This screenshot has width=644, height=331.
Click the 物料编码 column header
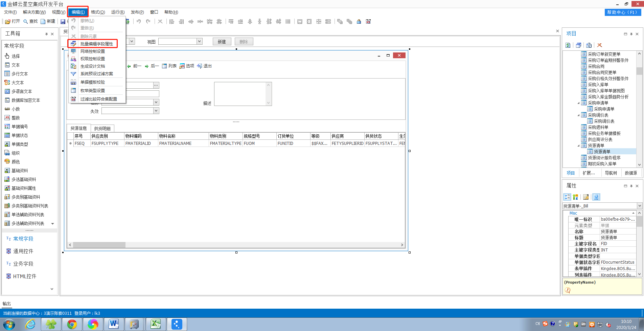click(141, 136)
